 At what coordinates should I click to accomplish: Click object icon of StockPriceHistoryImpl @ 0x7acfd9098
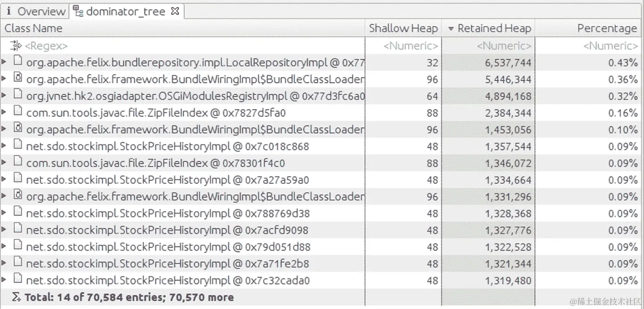18,229
